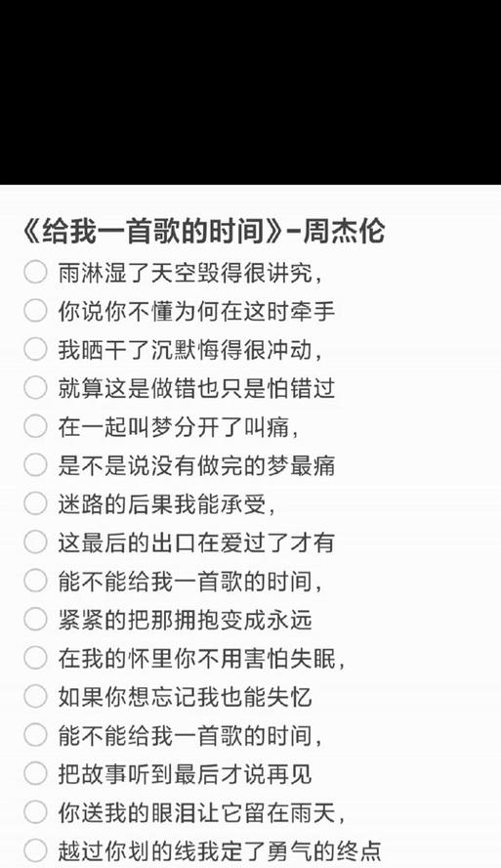
Task: Tick the circle beside 雨淋湿了天空毁得很讲究
Action: click(x=35, y=273)
